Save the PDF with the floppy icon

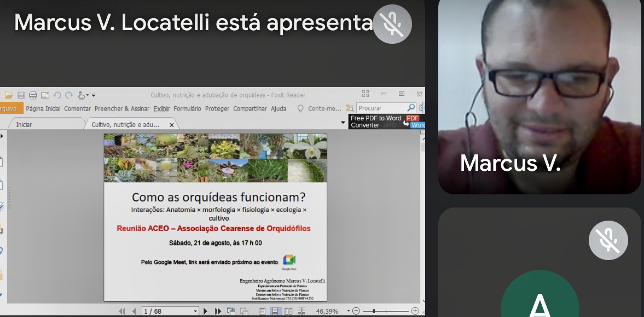[21, 95]
